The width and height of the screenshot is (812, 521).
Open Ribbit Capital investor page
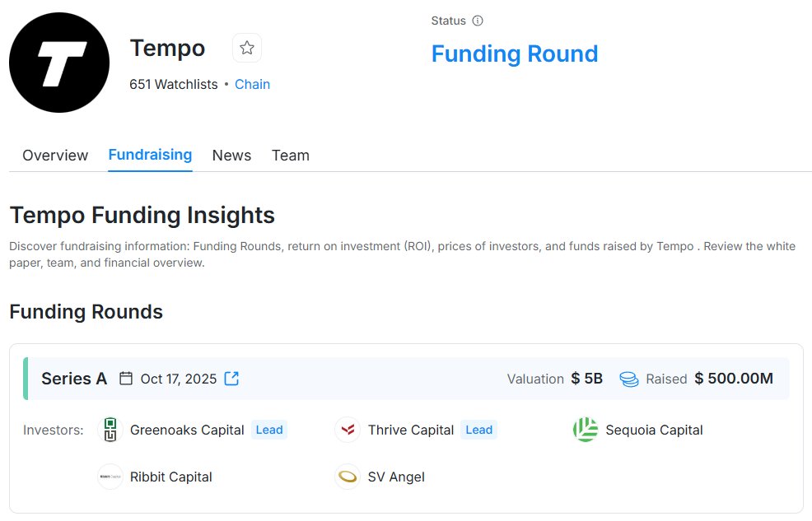(x=171, y=477)
